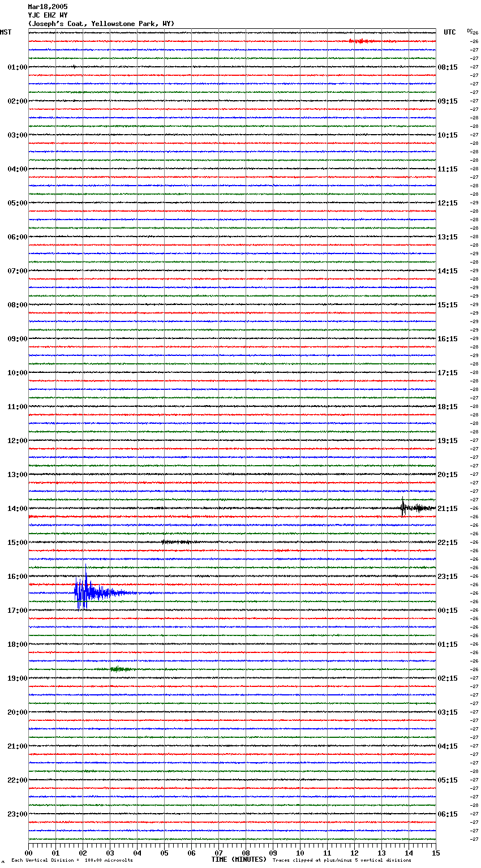Click the Each Vertical Division 100.00 microvolts note

pos(72,861)
